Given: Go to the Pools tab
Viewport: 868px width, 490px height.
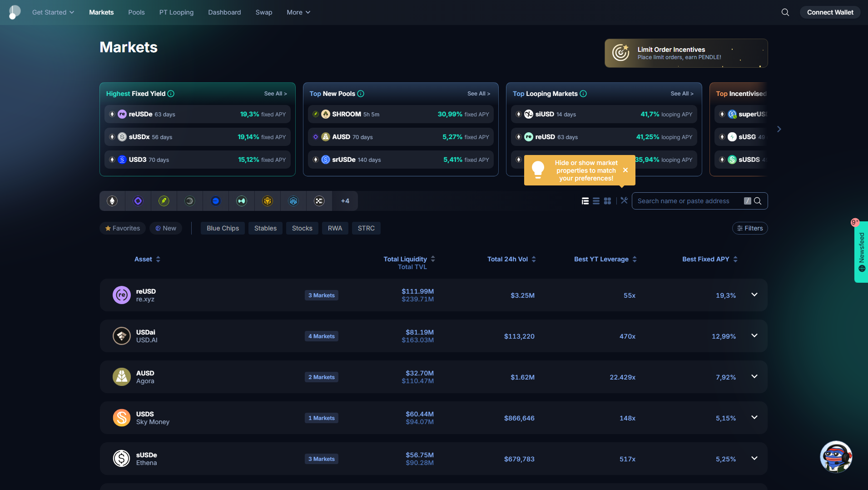Looking at the screenshot, I should coord(136,12).
